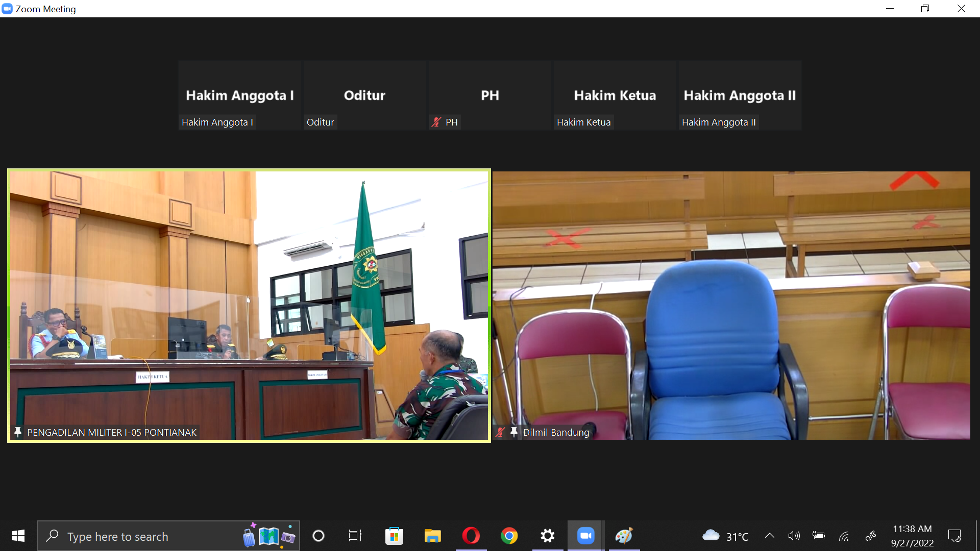Screen dimensions: 980x551
Task: Open Settings gear in taskbar
Action: (547, 536)
